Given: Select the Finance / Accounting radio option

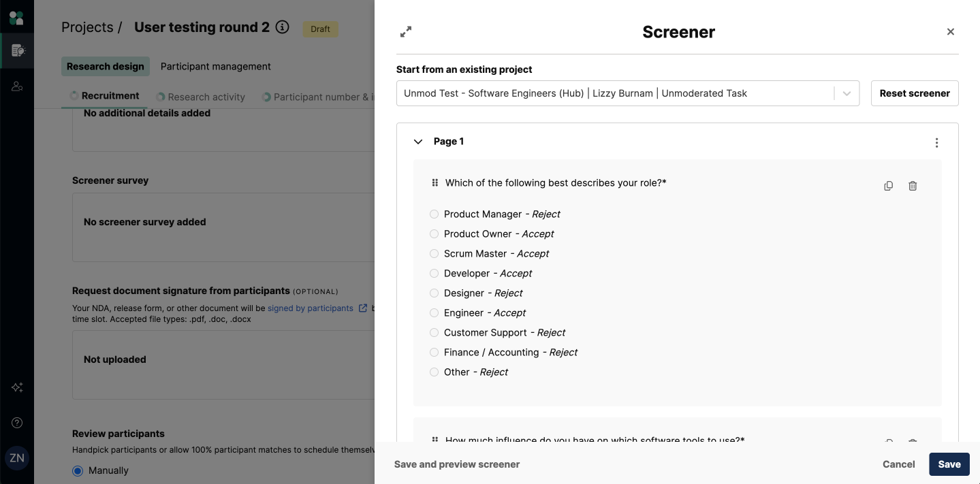Looking at the screenshot, I should [x=434, y=353].
